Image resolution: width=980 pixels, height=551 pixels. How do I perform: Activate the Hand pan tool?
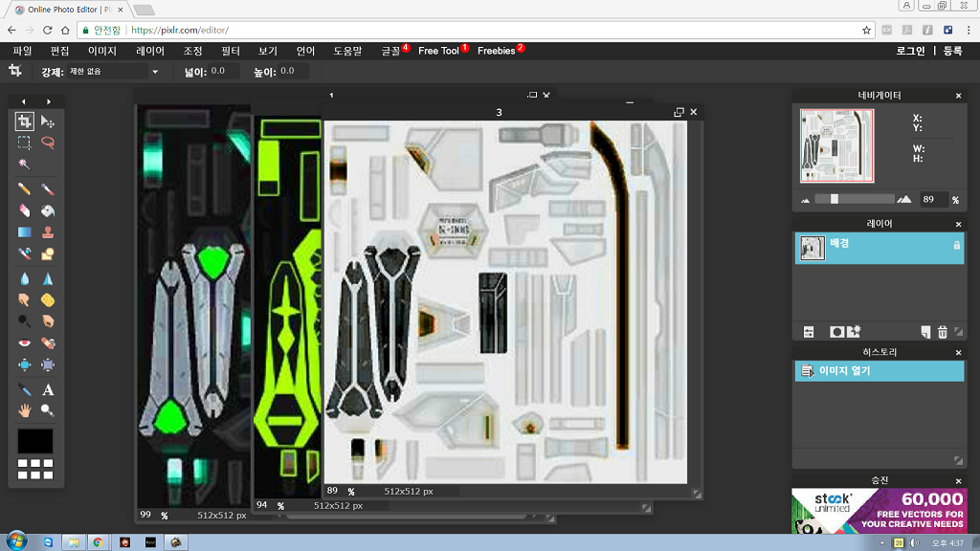click(x=24, y=410)
